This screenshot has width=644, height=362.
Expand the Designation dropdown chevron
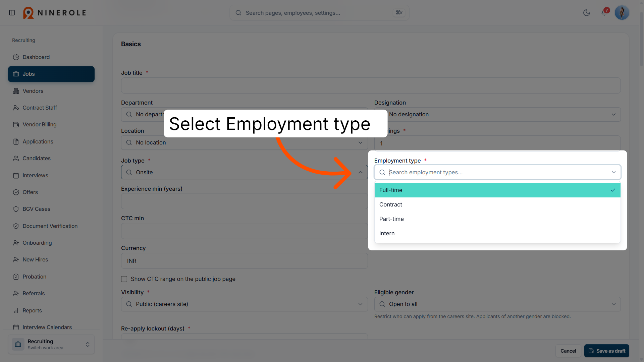coord(613,114)
